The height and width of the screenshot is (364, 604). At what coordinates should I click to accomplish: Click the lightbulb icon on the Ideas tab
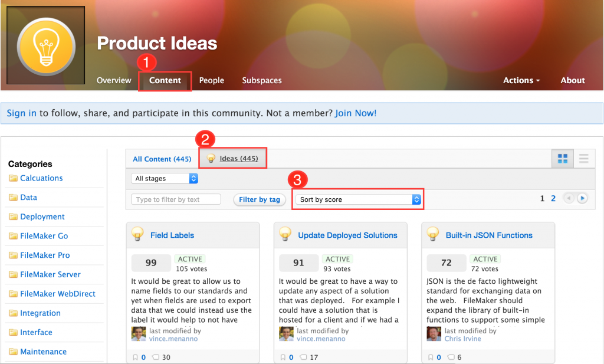[x=211, y=158]
